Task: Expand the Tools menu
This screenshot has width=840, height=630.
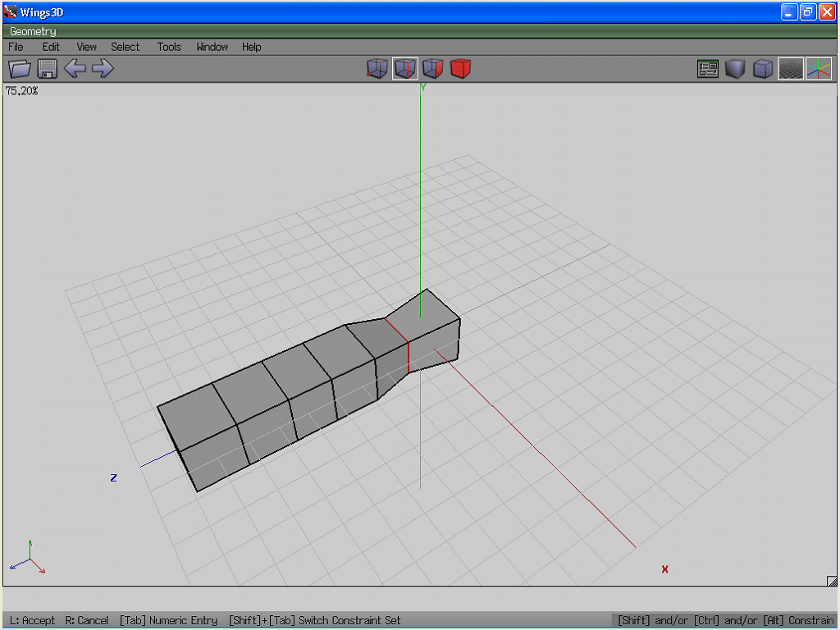Action: coord(169,47)
